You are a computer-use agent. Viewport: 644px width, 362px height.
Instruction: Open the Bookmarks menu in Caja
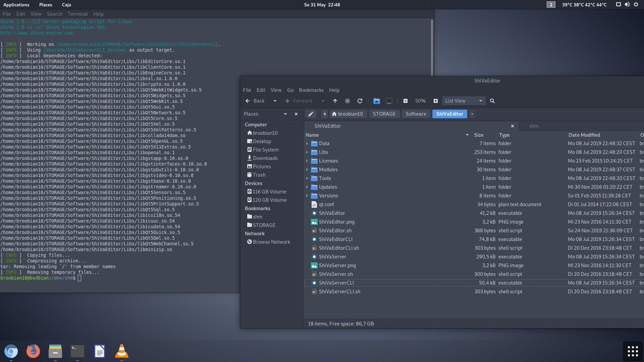tap(311, 90)
